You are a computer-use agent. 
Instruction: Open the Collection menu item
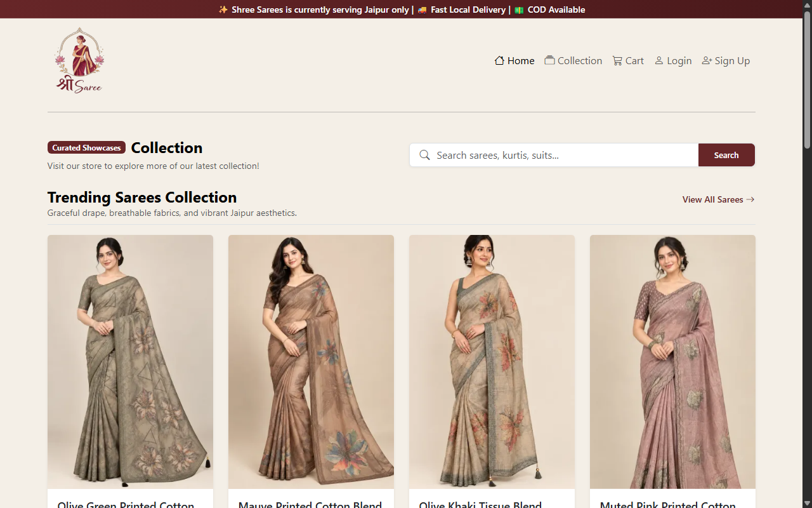pos(573,60)
